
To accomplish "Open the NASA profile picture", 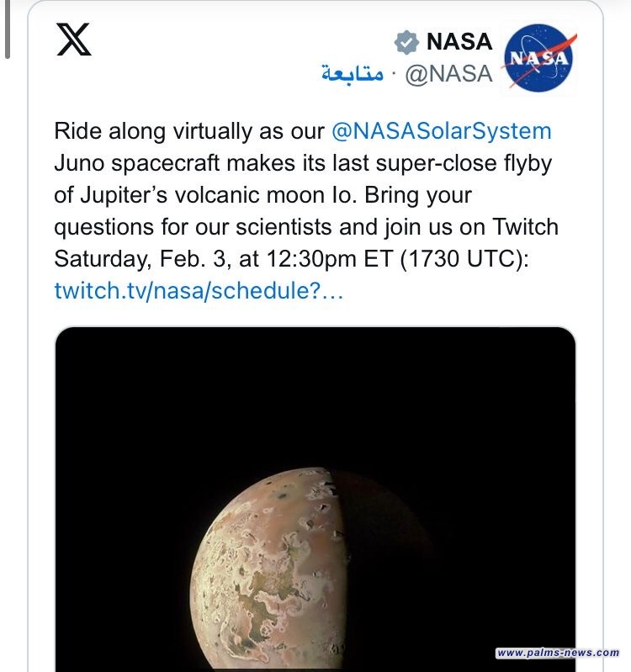I will 539,57.
